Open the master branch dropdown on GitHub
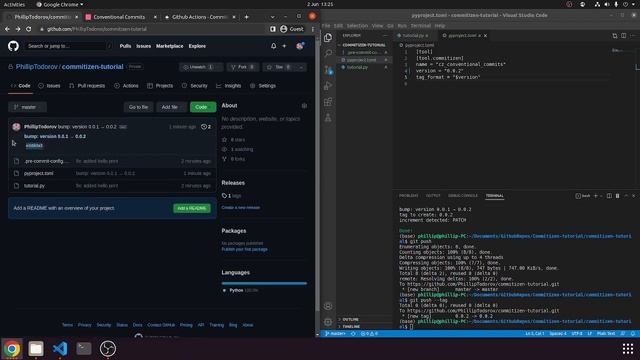 coord(27,107)
